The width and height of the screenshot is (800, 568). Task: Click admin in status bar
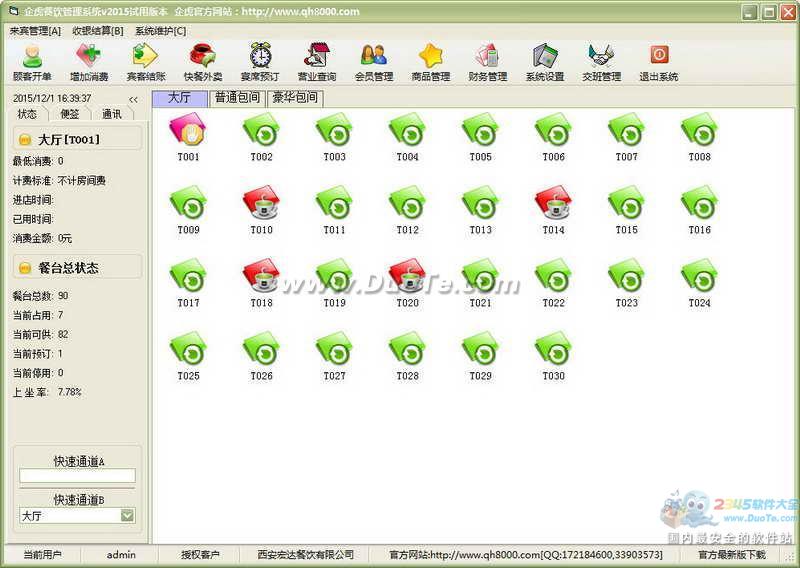121,554
